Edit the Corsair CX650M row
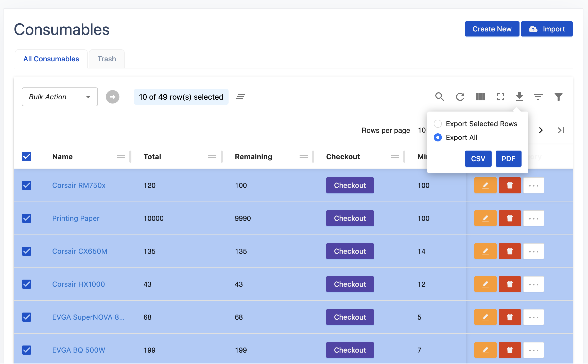The width and height of the screenshot is (588, 364). (485, 251)
